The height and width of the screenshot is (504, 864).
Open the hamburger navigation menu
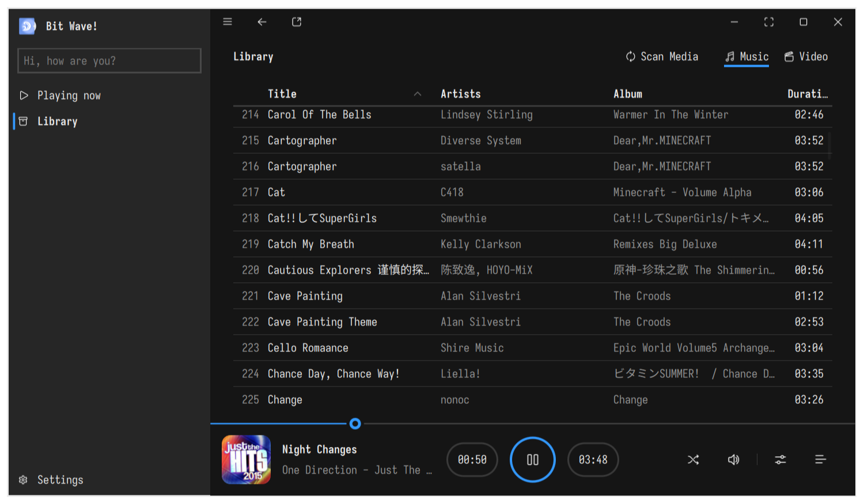tap(228, 22)
